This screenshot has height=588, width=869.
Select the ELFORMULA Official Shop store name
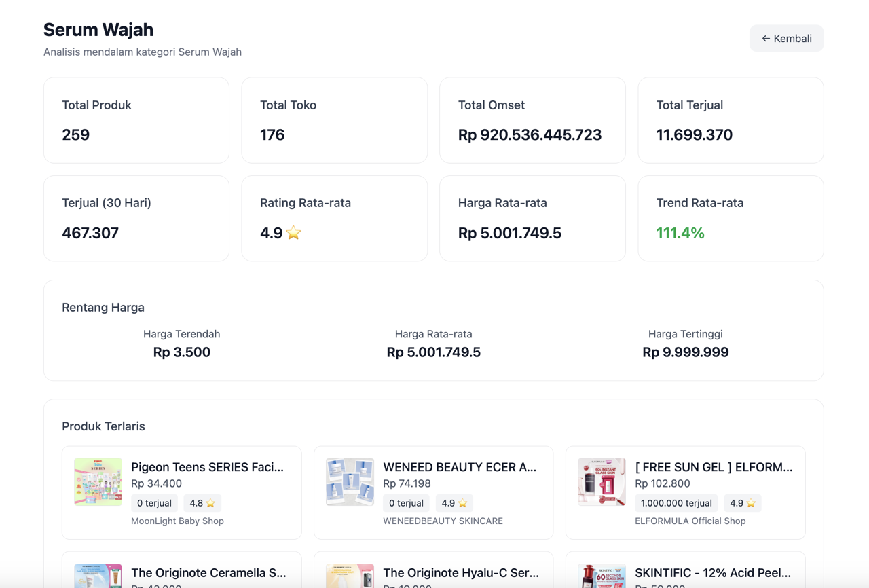click(690, 521)
